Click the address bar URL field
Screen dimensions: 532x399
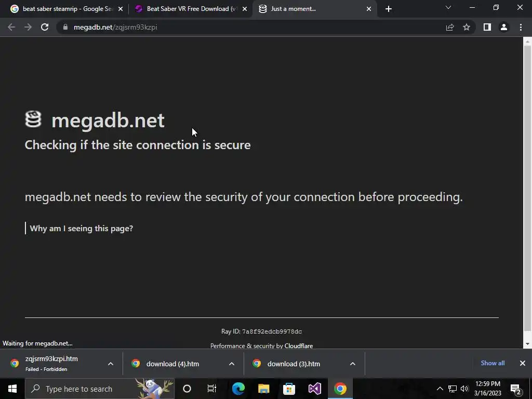[x=251, y=27]
